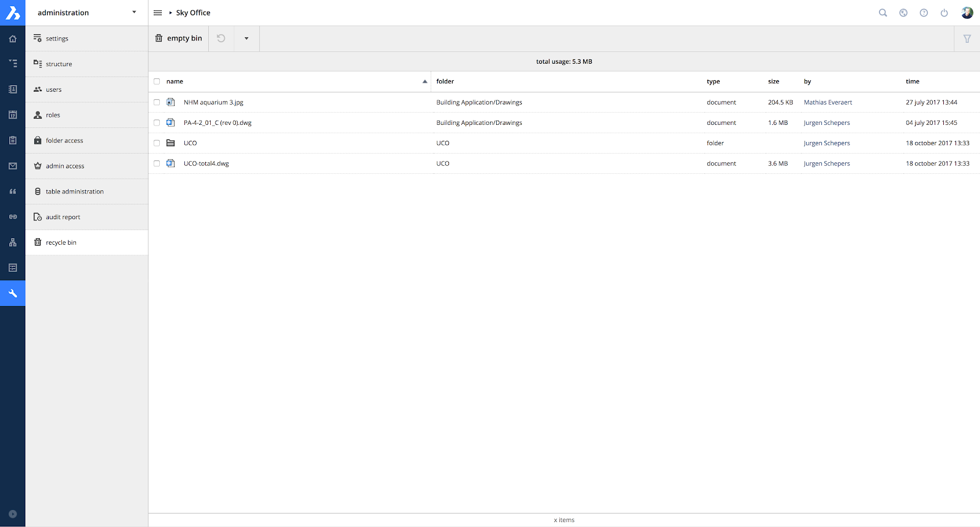Open the home icon in left rail
The image size is (980, 527).
[12, 39]
